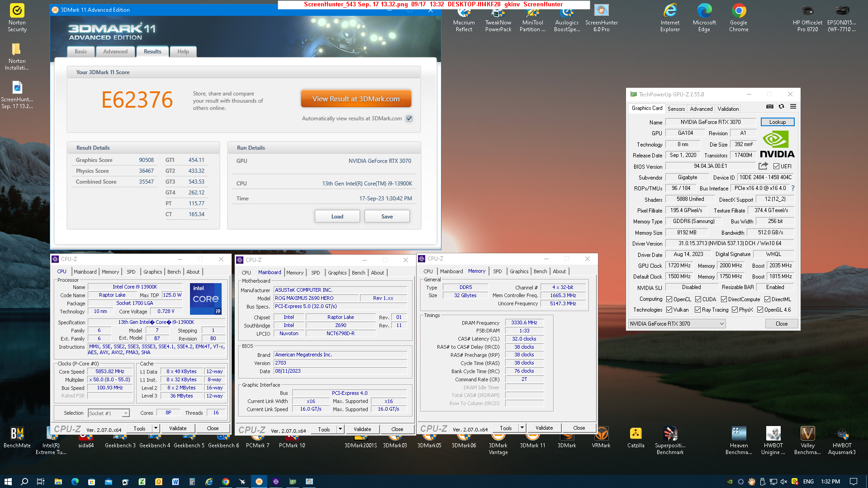Click the Graphics Score value 90508
This screenshot has width=868, height=488.
coord(146,160)
